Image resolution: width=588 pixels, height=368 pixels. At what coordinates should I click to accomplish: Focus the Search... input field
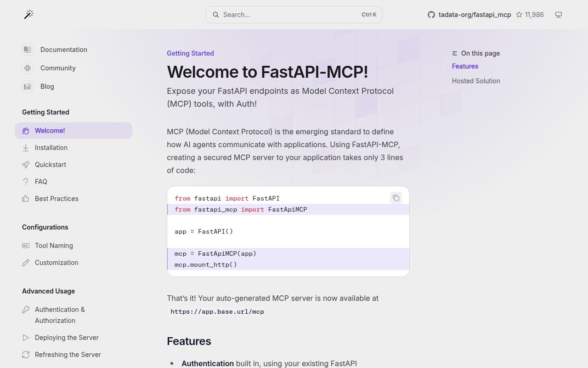294,15
